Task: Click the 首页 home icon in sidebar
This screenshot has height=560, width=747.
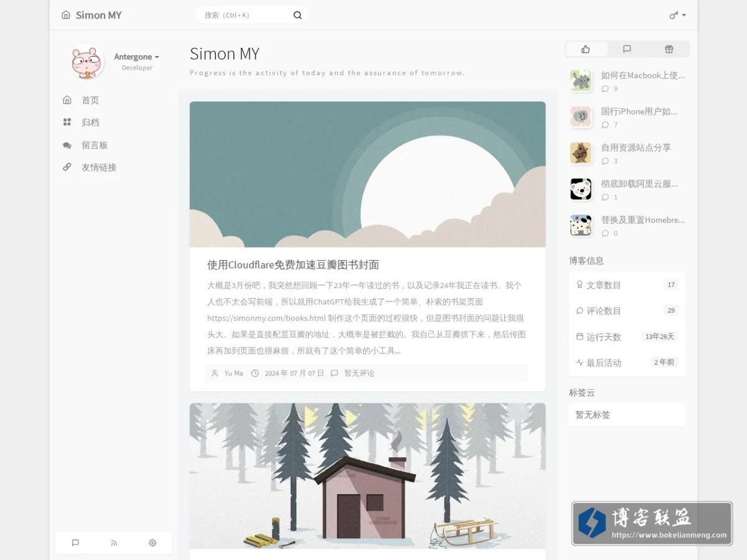Action: click(x=67, y=100)
